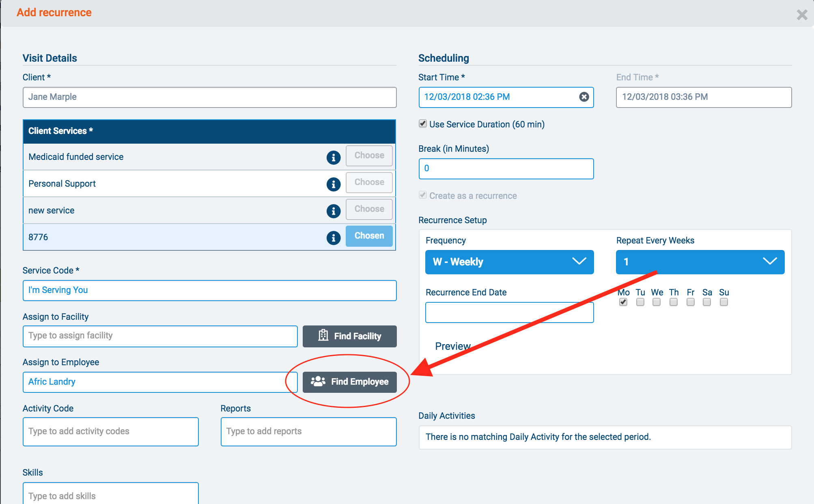Viewport: 814px width, 504px height.
Task: Check the Tu day checkbox
Action: (x=640, y=302)
